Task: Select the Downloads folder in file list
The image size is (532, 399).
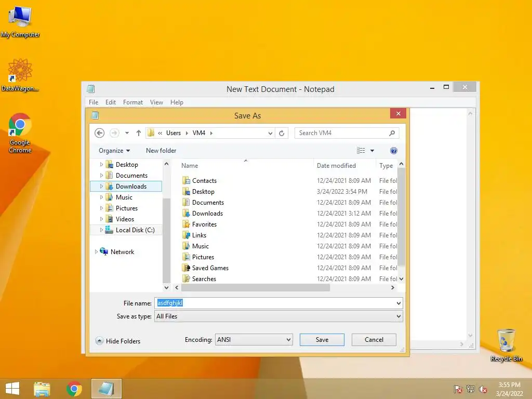Action: click(207, 214)
